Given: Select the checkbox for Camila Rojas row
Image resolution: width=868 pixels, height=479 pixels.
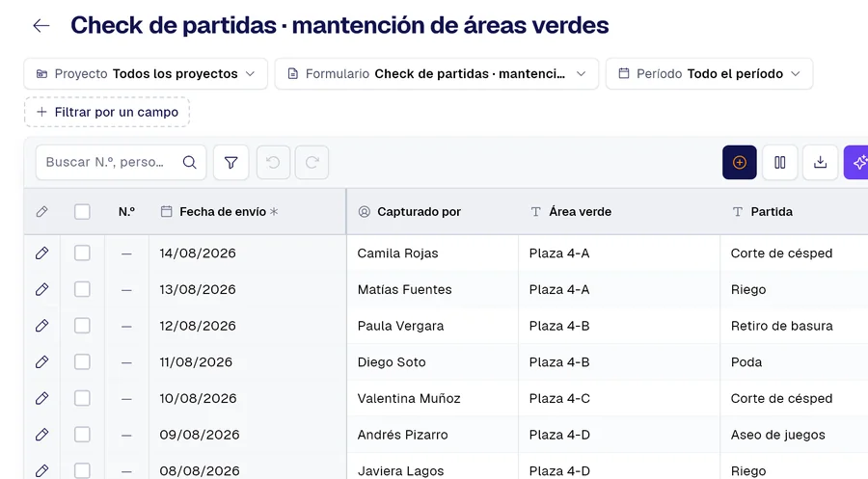Looking at the screenshot, I should [x=82, y=253].
